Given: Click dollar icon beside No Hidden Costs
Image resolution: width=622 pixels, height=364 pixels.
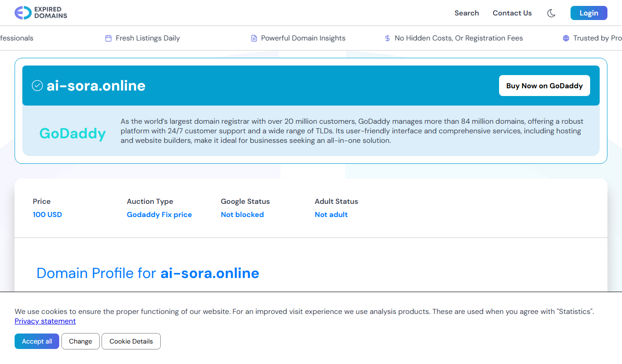Looking at the screenshot, I should coord(387,38).
